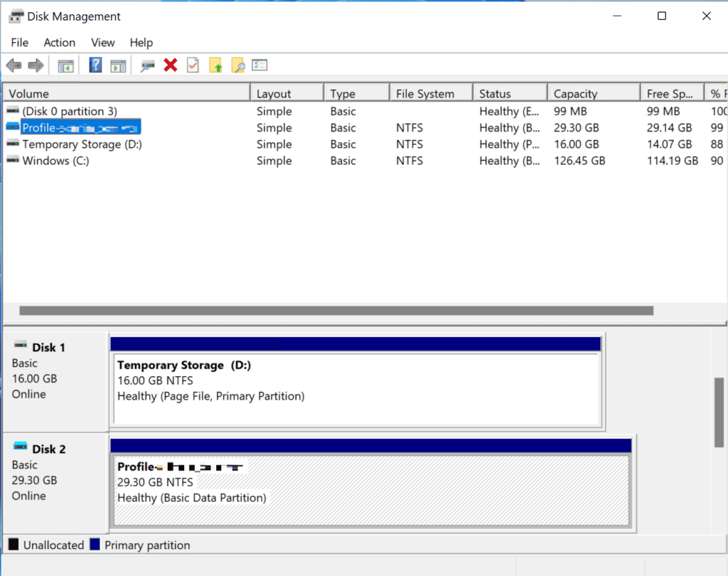Sort list by Capacity column header
The height and width of the screenshot is (576, 728).
tap(575, 94)
